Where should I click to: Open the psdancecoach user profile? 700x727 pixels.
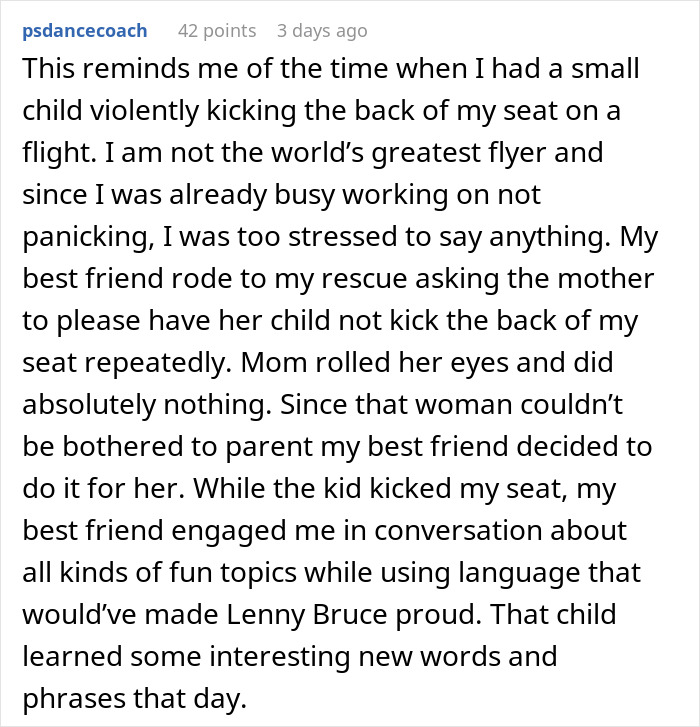pyautogui.click(x=84, y=31)
